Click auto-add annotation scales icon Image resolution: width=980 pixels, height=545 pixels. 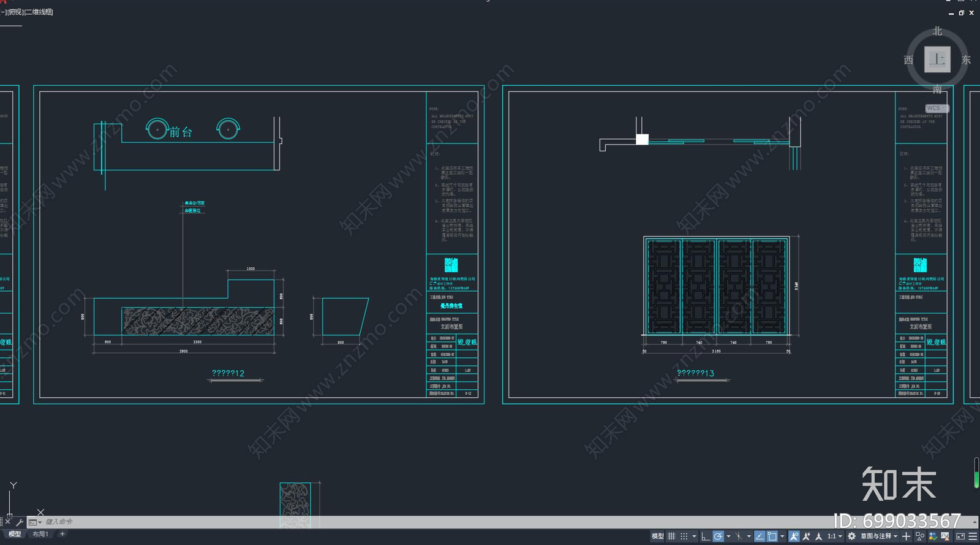tap(806, 536)
